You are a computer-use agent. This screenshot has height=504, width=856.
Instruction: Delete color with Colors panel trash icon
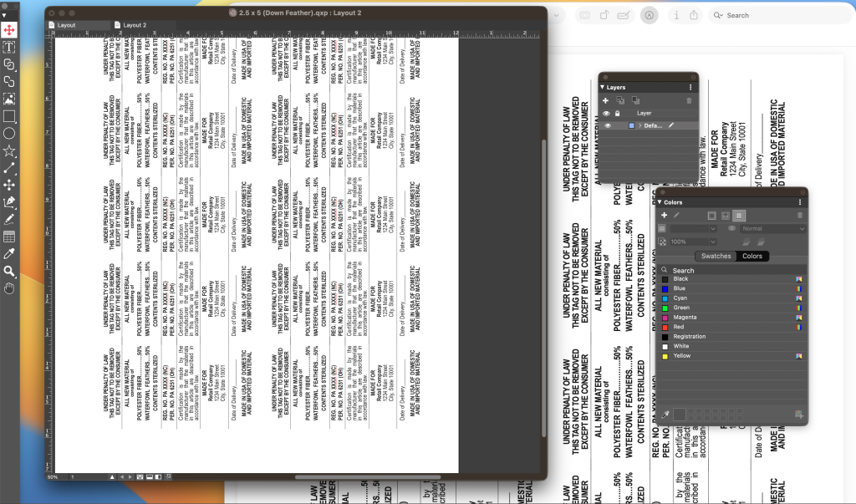click(x=800, y=216)
